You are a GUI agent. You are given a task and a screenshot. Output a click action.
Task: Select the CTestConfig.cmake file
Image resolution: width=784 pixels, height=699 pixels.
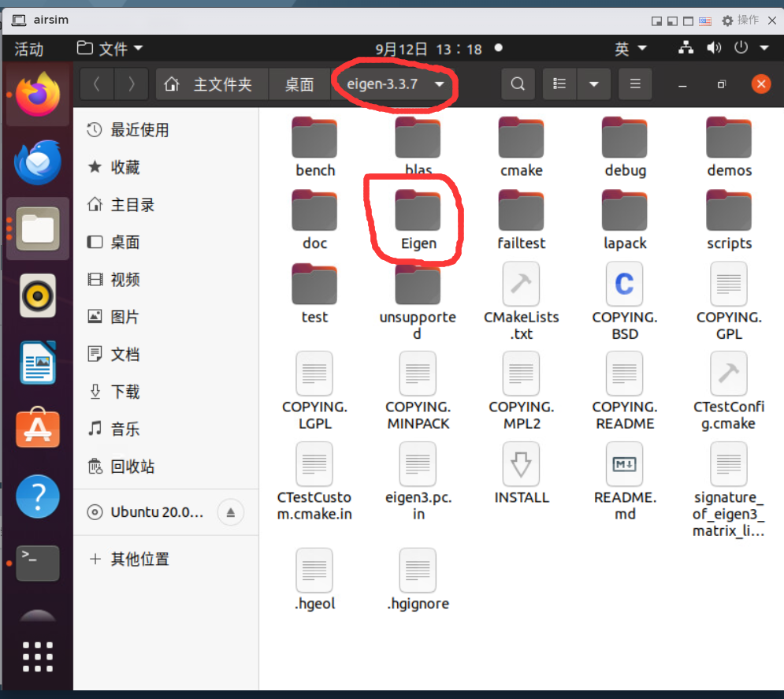(729, 391)
